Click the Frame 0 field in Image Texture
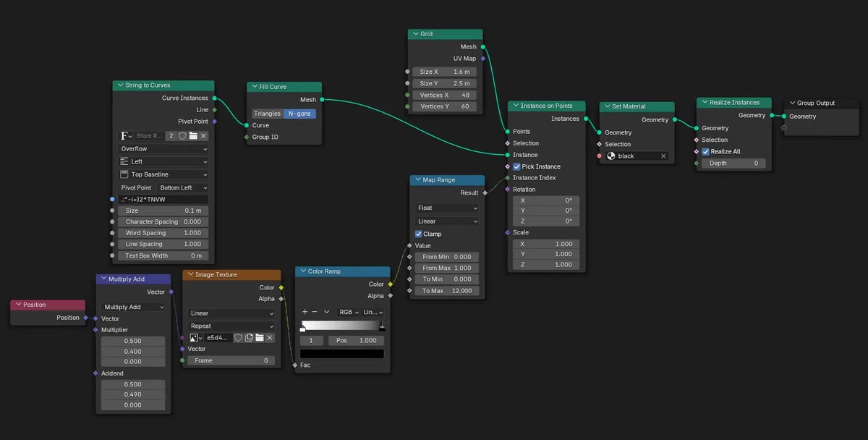Image resolution: width=868 pixels, height=440 pixels. pos(231,360)
